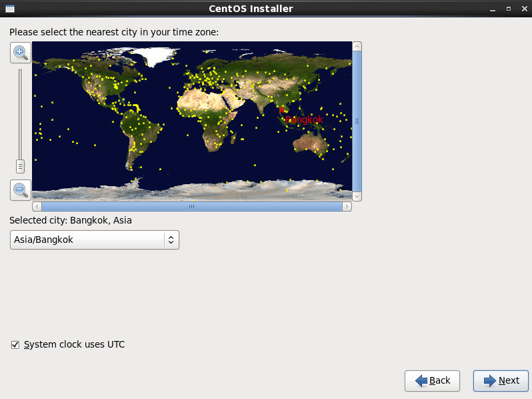The height and width of the screenshot is (399, 532).
Task: Go back with the Back button
Action: [x=432, y=381]
